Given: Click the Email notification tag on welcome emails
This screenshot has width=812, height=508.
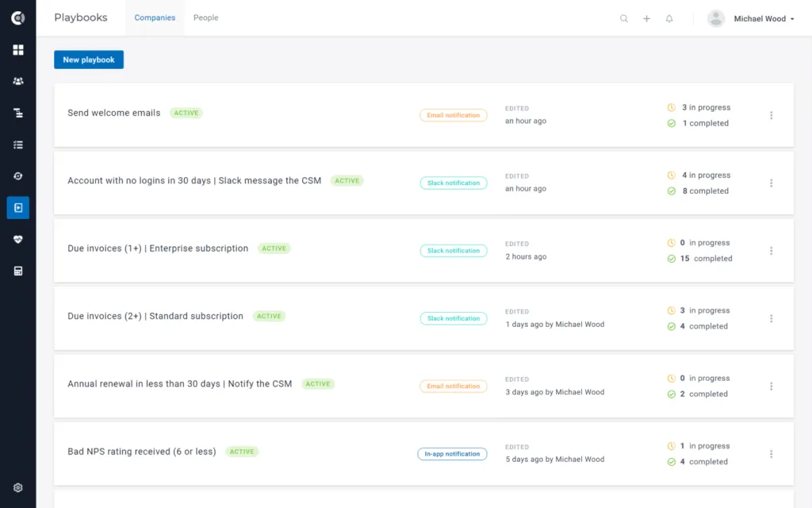Looking at the screenshot, I should pos(453,115).
